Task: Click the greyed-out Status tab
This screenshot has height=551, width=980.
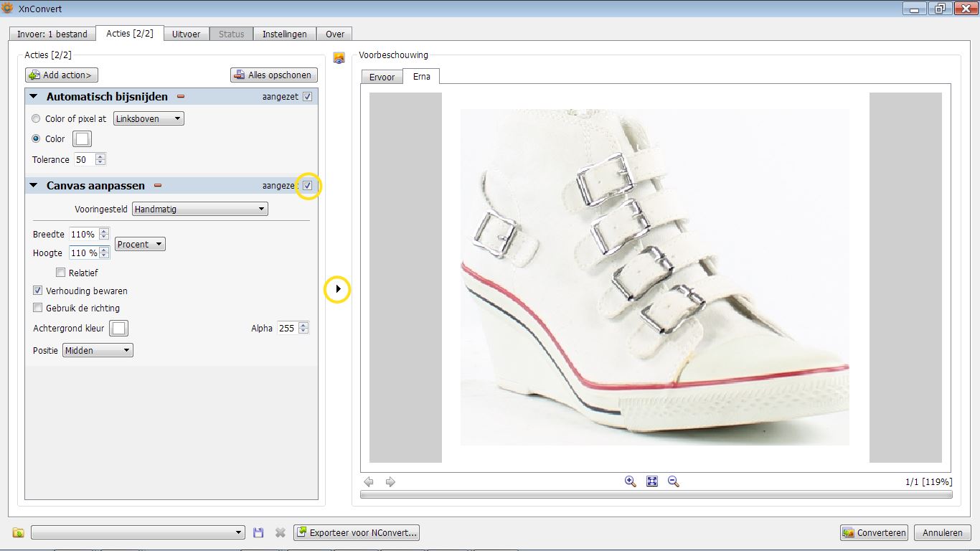Action: click(232, 34)
